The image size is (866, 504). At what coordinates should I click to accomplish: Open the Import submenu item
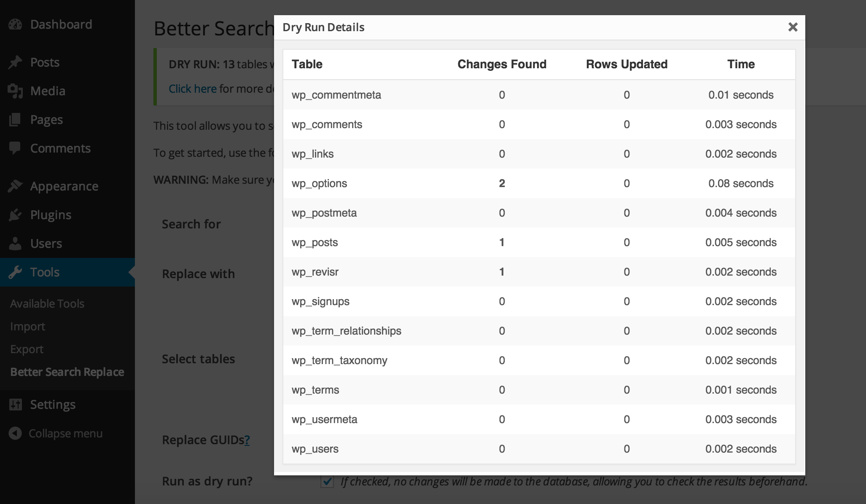pyautogui.click(x=28, y=327)
